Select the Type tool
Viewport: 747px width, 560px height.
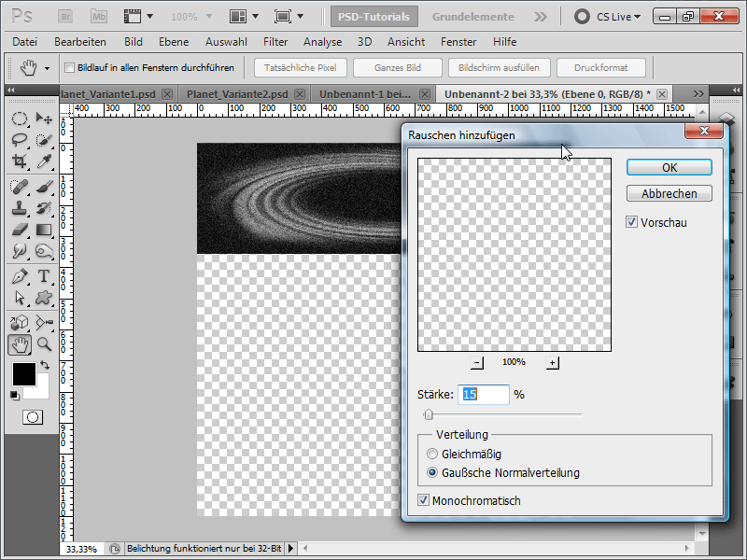tap(44, 275)
